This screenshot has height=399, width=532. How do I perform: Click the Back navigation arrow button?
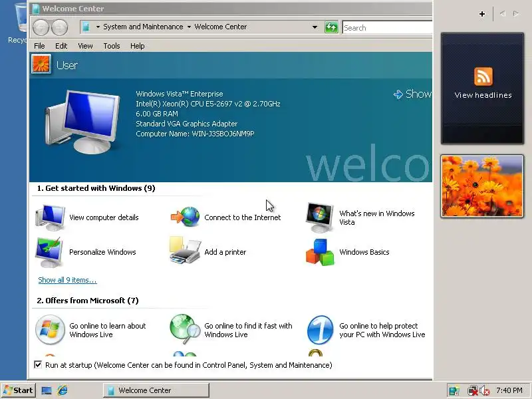coord(41,27)
